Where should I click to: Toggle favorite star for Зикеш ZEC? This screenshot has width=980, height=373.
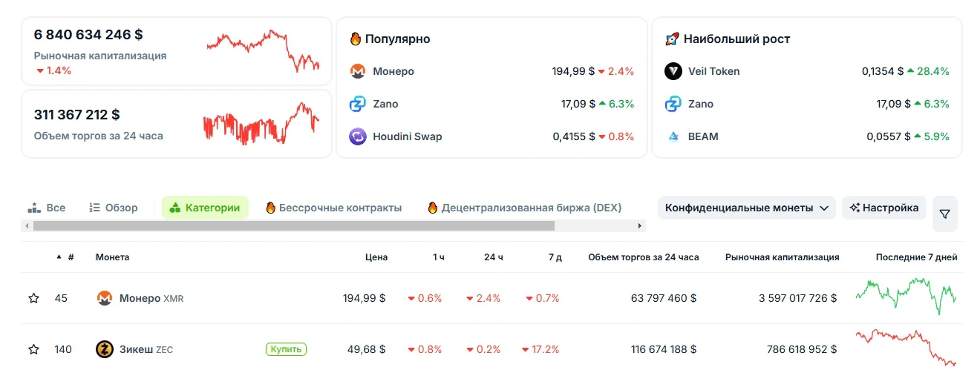click(33, 349)
